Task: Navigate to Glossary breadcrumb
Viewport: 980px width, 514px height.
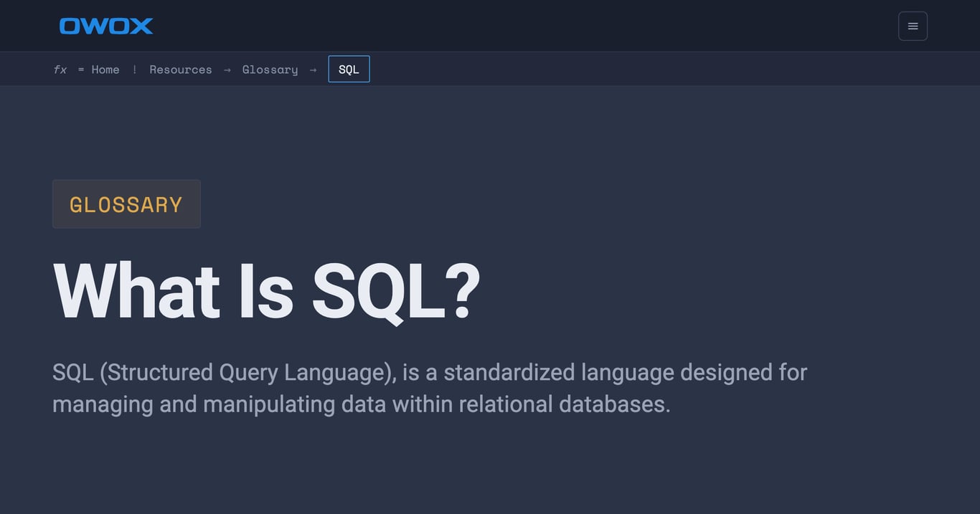Action: (x=270, y=70)
